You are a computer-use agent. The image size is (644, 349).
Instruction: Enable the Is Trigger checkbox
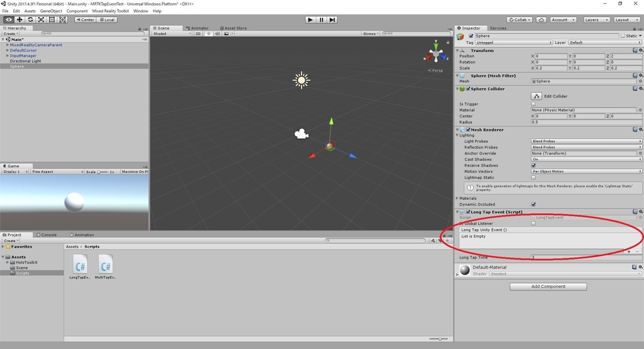click(533, 104)
